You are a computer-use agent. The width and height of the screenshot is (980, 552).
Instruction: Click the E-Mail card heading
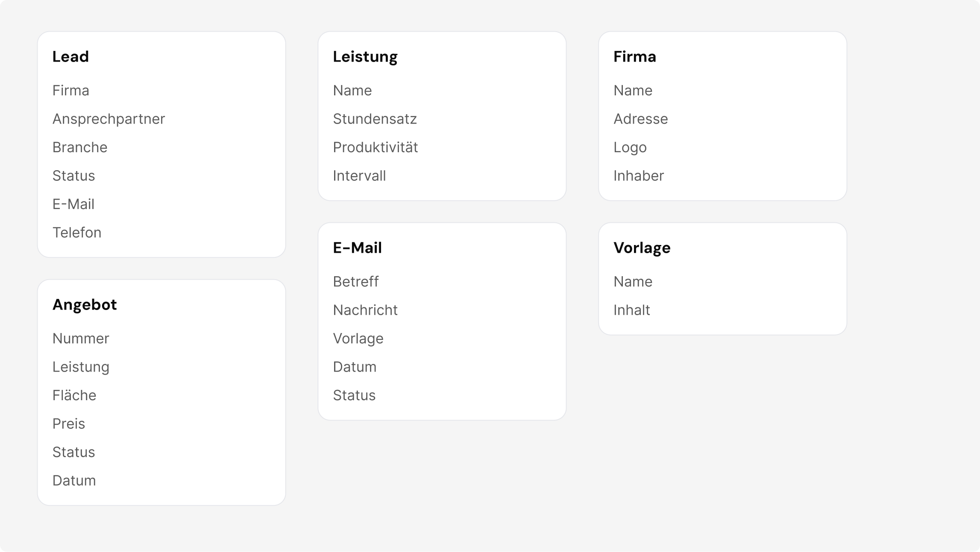pyautogui.click(x=358, y=248)
